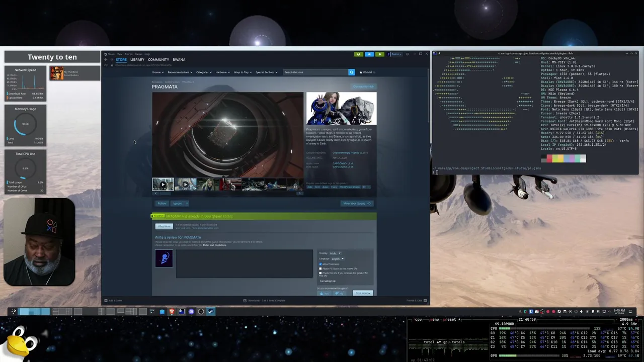644x362 pixels.
Task: Click the Community Hub button
Action: point(363,86)
